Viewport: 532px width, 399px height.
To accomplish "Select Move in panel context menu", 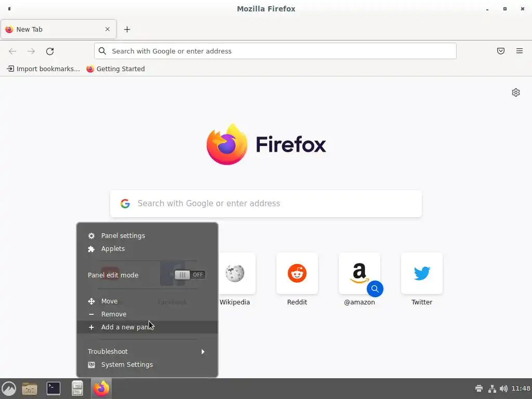I will coord(147,301).
